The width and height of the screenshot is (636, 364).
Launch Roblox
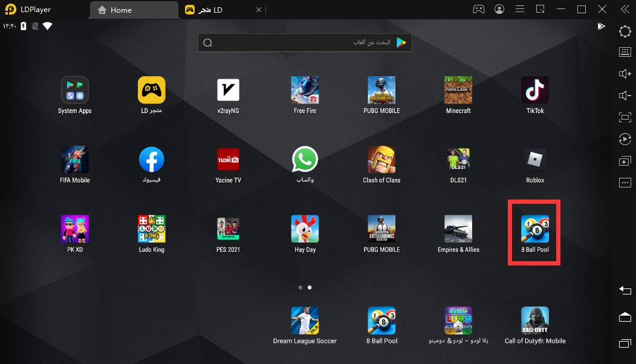(535, 160)
